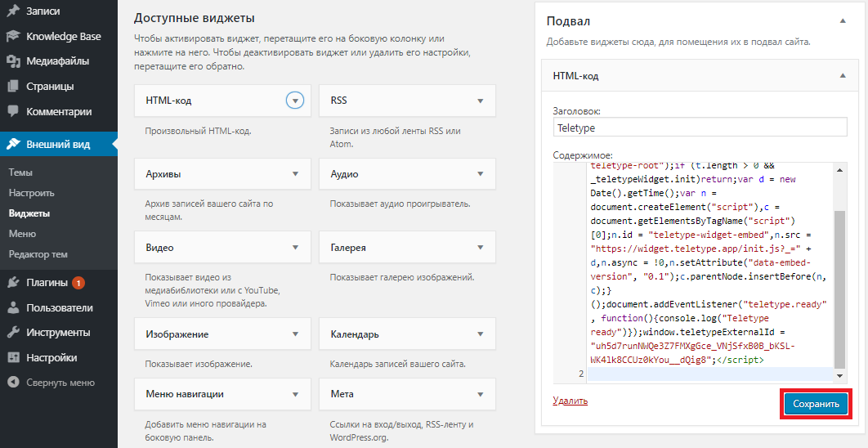This screenshot has width=868, height=448.
Task: Click the Произвольный HTML-код description
Action: click(198, 132)
